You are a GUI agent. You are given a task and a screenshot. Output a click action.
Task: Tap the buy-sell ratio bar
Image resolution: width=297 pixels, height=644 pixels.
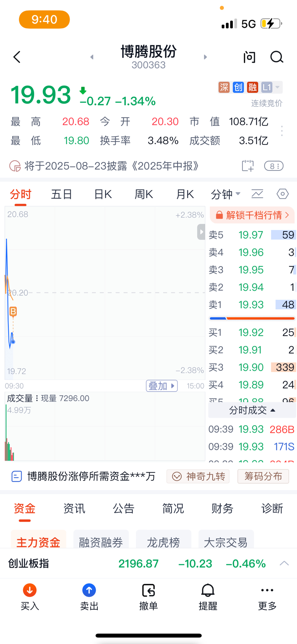click(252, 318)
